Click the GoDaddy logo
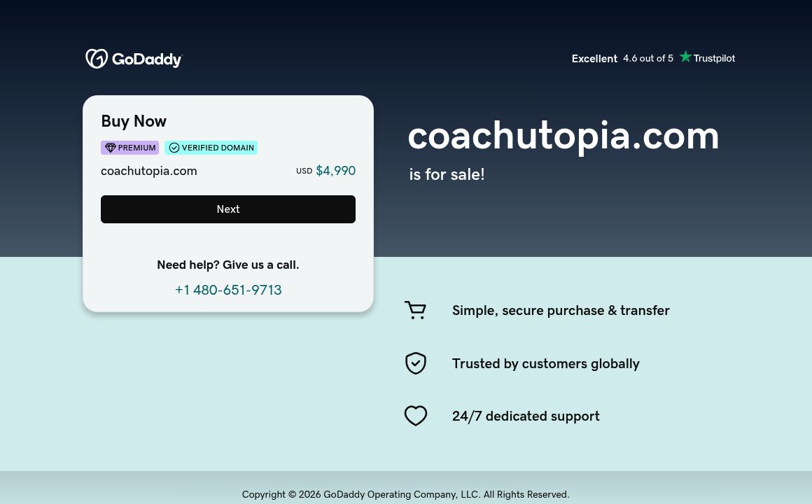This screenshot has width=812, height=504. coord(133,58)
